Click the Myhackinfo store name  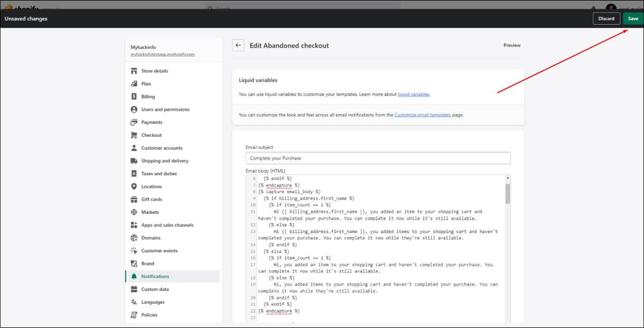143,47
